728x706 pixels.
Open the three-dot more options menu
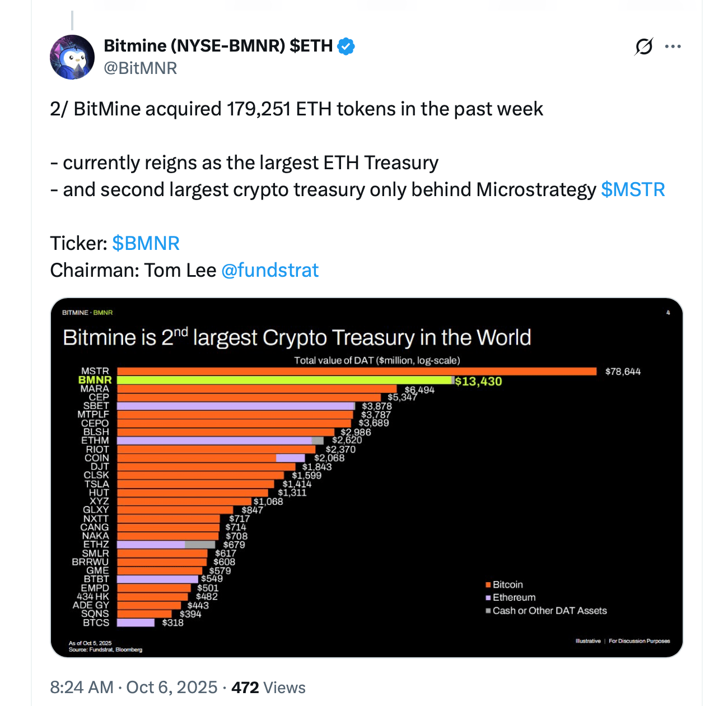[673, 47]
